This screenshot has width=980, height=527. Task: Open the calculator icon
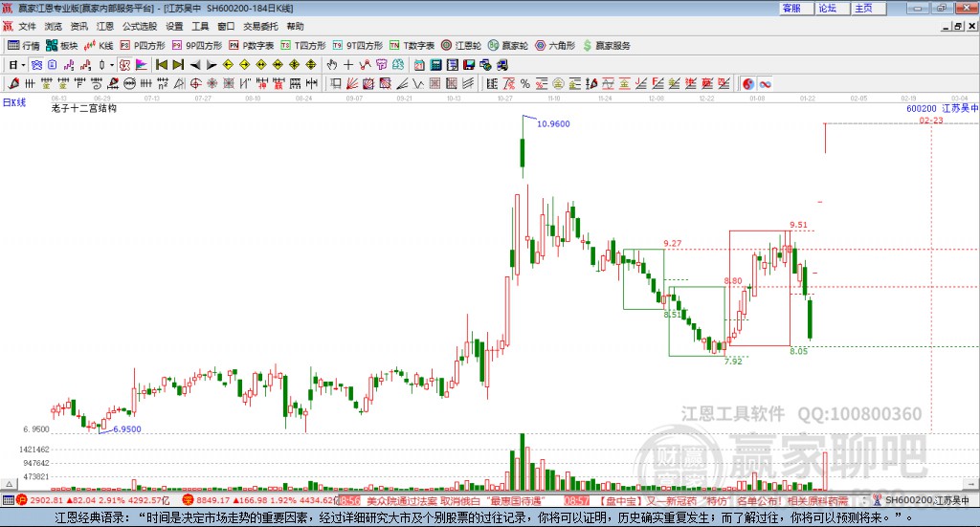[435, 65]
